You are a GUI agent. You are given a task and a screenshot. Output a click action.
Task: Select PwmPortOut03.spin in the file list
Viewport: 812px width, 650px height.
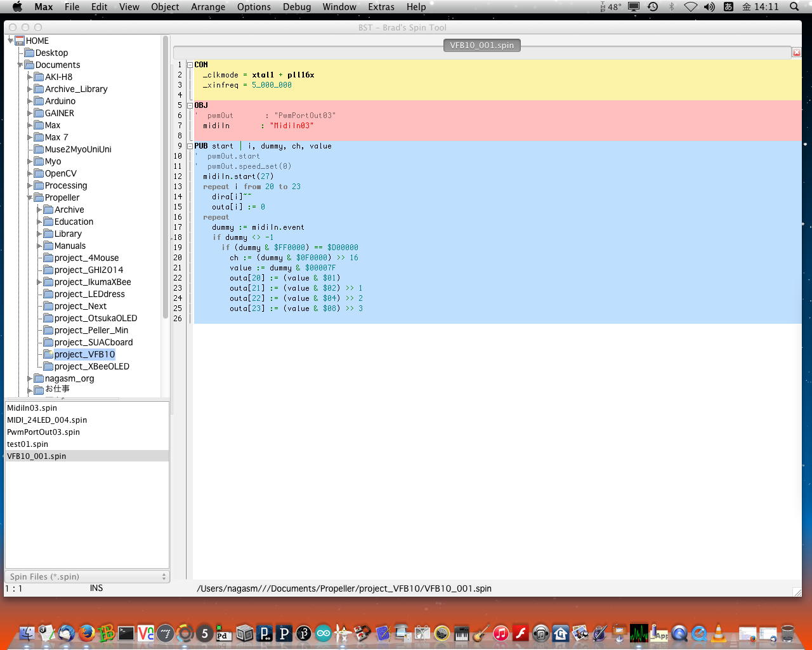[43, 432]
